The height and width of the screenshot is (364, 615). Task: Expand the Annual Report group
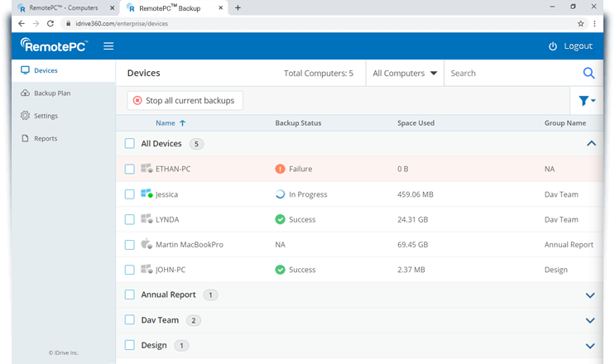coord(590,295)
